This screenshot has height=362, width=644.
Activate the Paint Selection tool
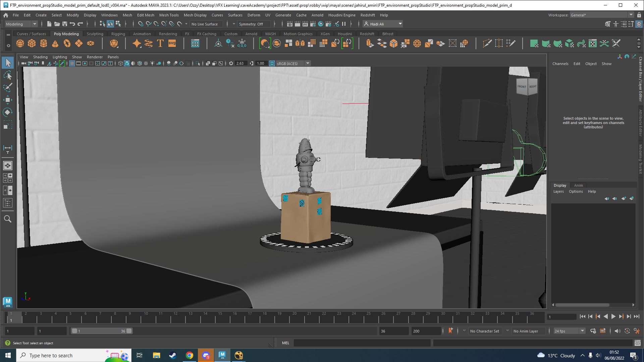(x=8, y=87)
